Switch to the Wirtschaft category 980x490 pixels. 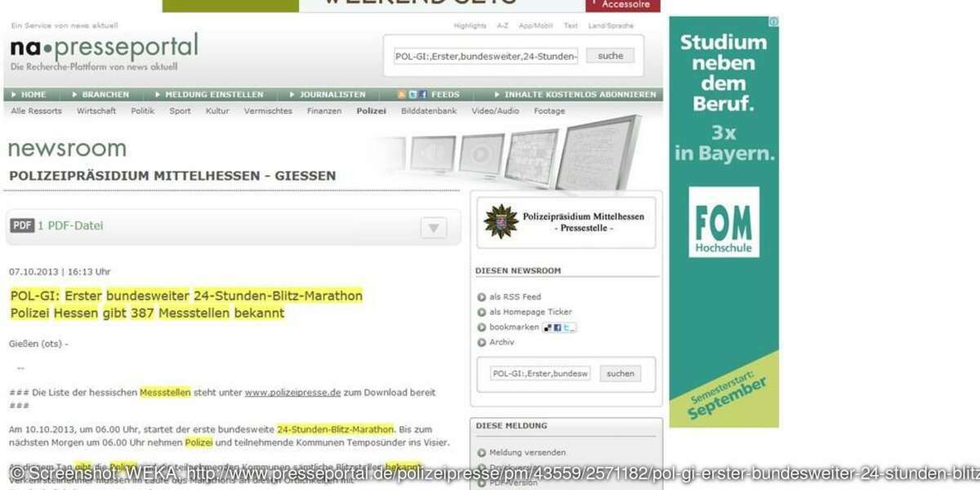pyautogui.click(x=96, y=111)
